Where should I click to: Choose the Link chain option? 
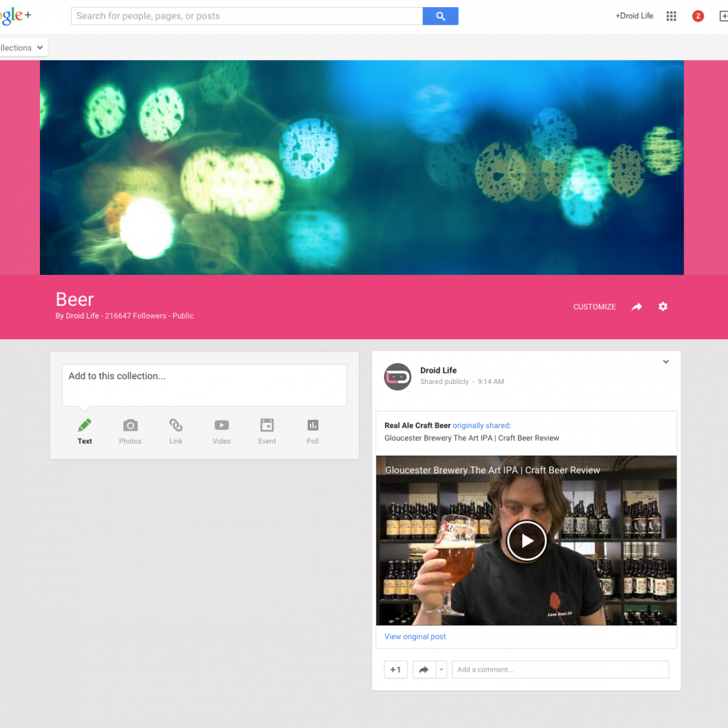[x=176, y=431]
